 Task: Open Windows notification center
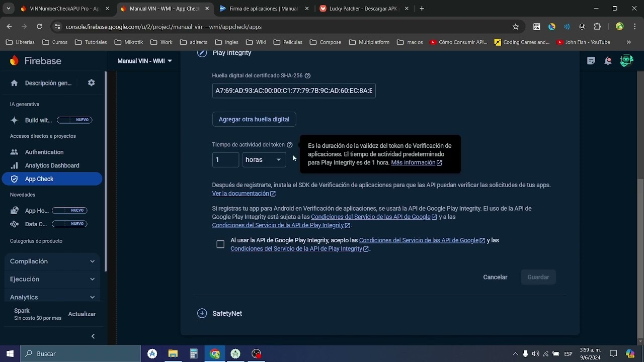613,354
